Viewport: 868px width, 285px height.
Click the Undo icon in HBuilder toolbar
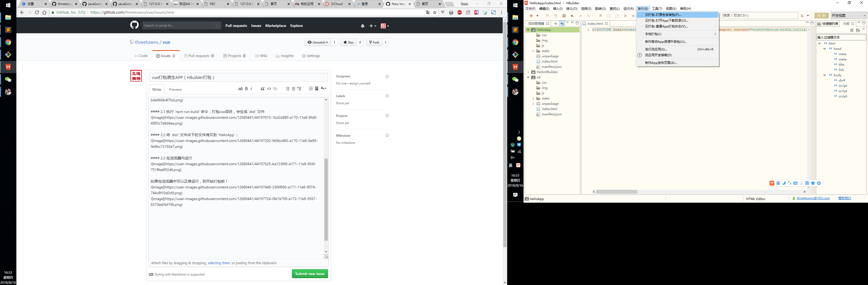pos(572,16)
